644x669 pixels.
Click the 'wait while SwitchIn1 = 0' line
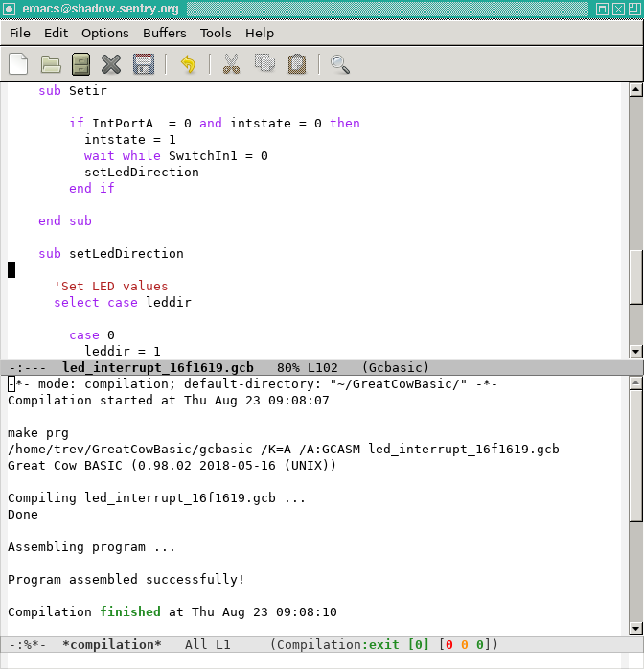coord(175,155)
